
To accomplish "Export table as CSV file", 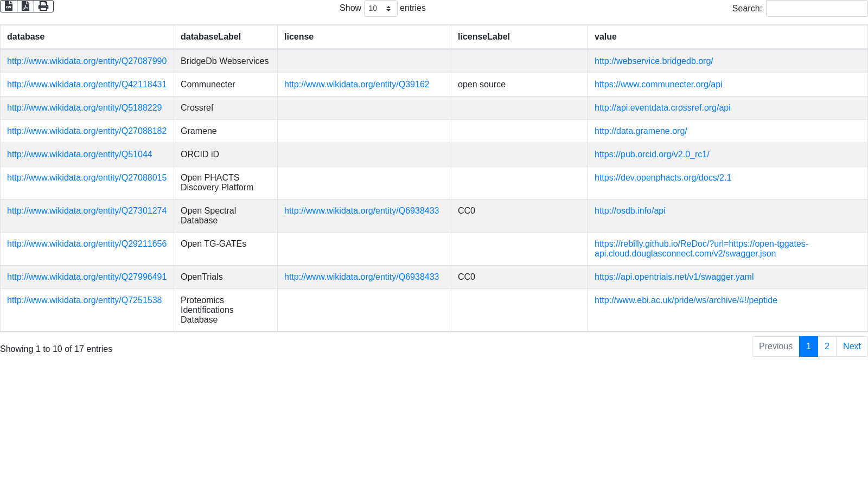I will click(x=9, y=6).
